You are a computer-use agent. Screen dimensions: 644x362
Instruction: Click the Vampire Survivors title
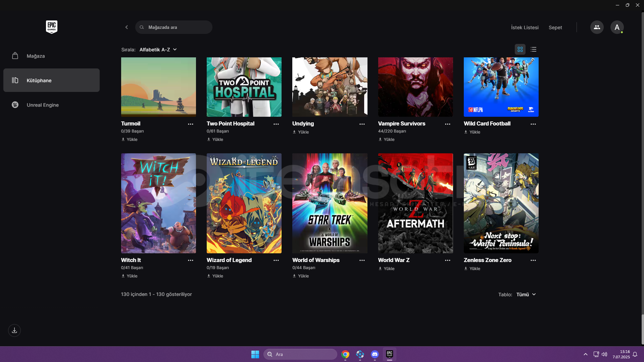pyautogui.click(x=402, y=124)
